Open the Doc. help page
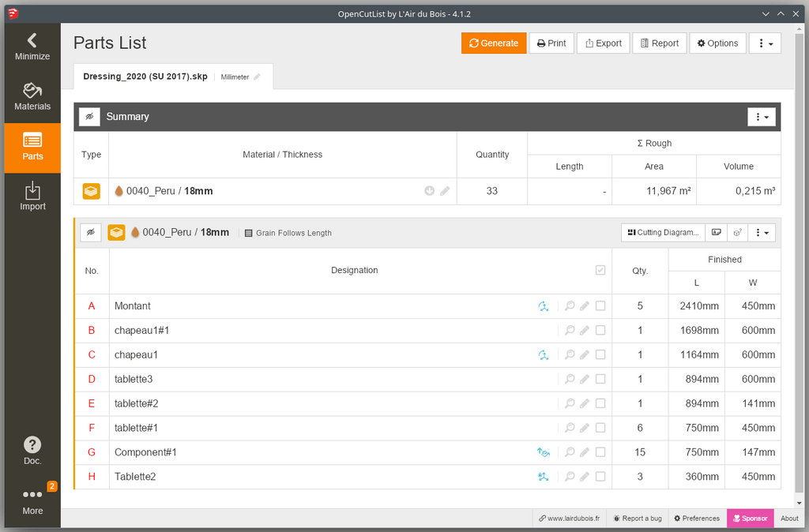The width and height of the screenshot is (809, 532). 32,451
